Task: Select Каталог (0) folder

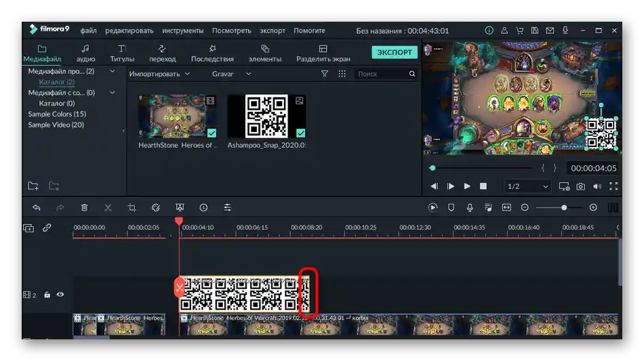Action: [57, 103]
